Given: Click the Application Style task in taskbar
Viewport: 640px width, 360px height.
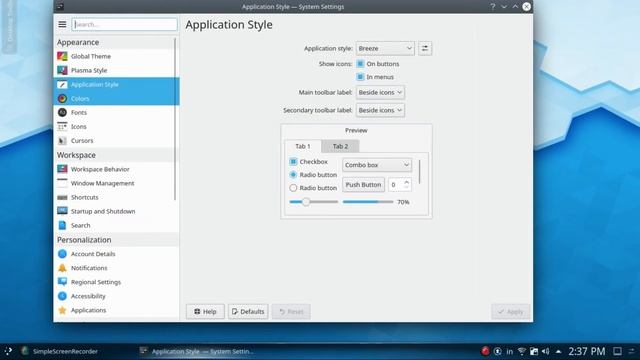Looking at the screenshot, I should 197,351.
